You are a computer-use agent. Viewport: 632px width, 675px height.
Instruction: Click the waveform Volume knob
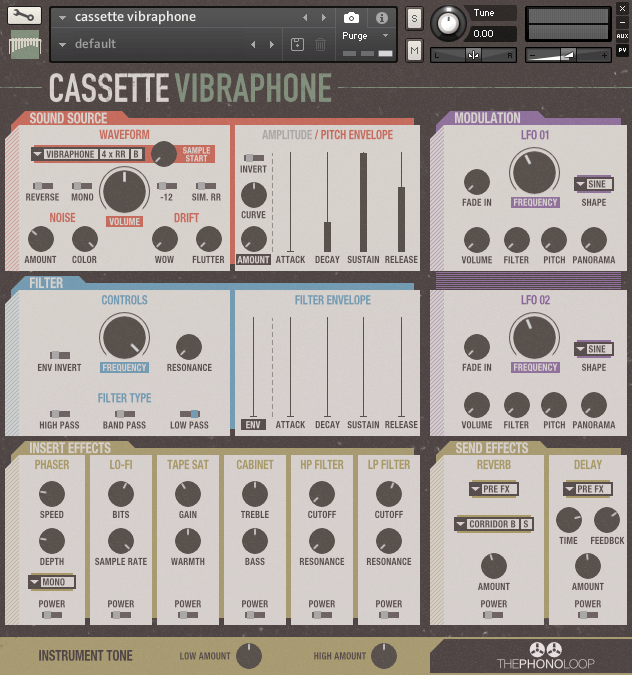(x=124, y=190)
